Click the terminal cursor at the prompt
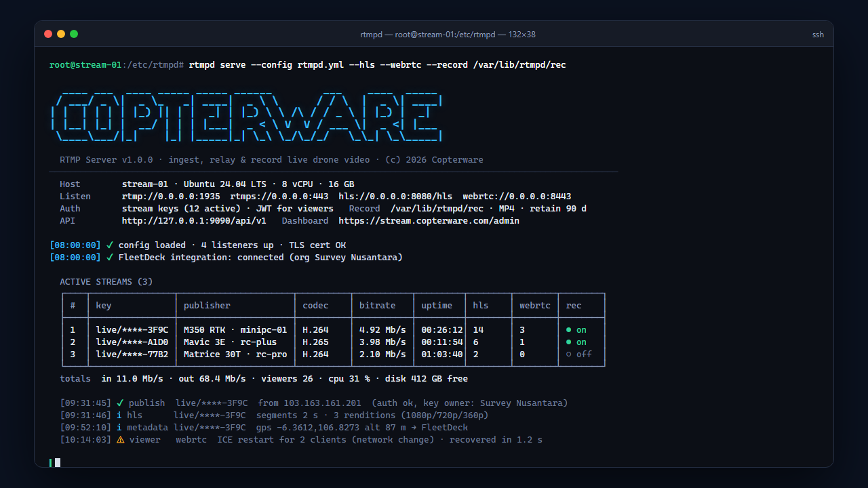Screen dimensions: 868x488 click(58, 462)
